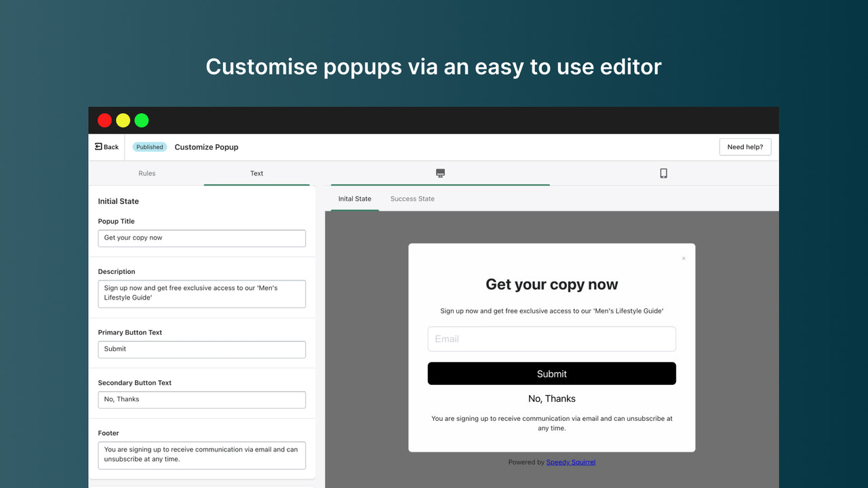This screenshot has height=488, width=868.
Task: Click the Need help? button
Action: pyautogui.click(x=745, y=146)
